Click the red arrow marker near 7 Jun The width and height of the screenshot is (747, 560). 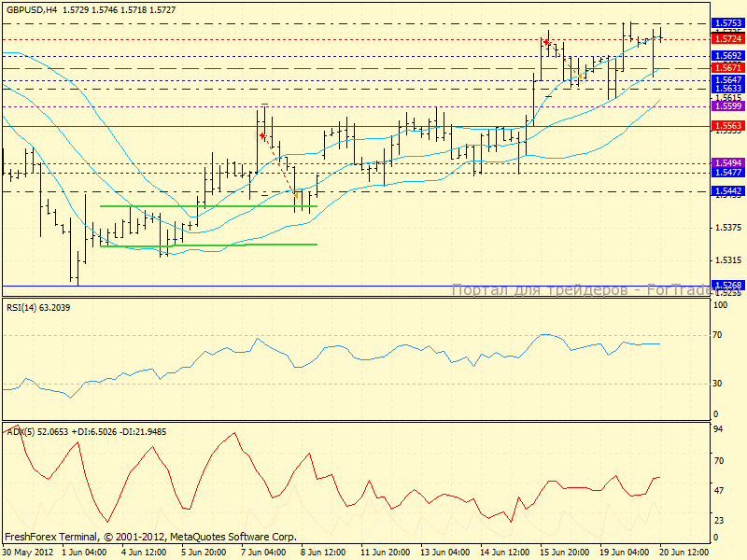(x=262, y=136)
